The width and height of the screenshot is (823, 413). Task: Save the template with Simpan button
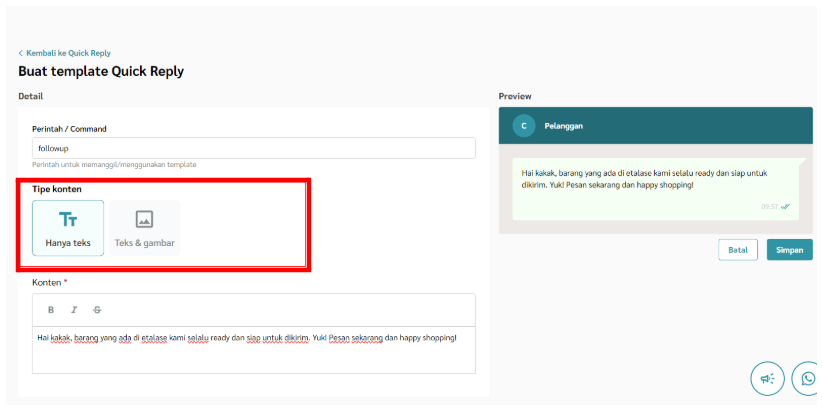(x=789, y=250)
